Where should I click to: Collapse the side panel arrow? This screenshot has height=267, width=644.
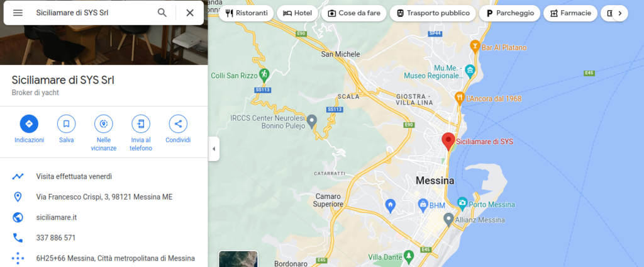click(214, 149)
